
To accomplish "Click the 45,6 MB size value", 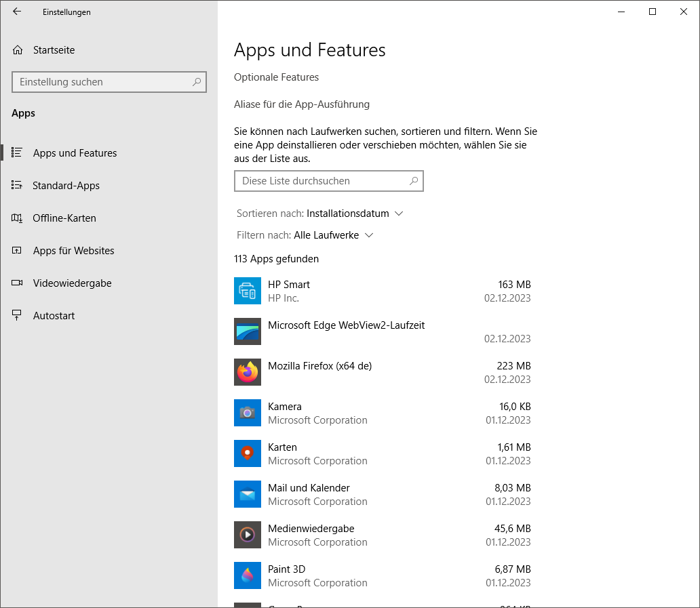I will click(513, 529).
